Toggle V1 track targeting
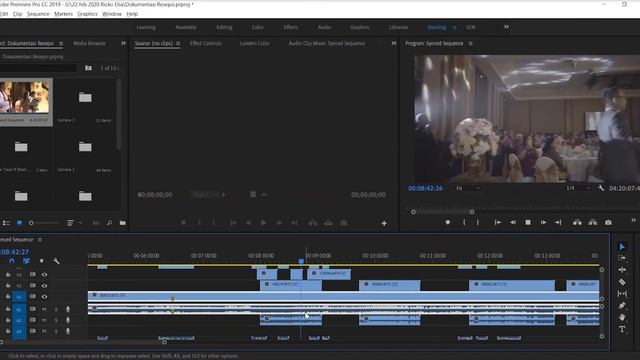 pos(19,297)
